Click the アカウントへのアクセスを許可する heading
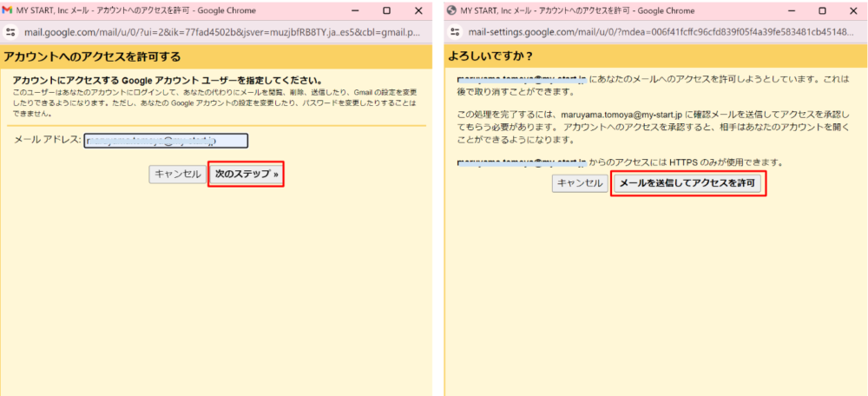 point(93,57)
